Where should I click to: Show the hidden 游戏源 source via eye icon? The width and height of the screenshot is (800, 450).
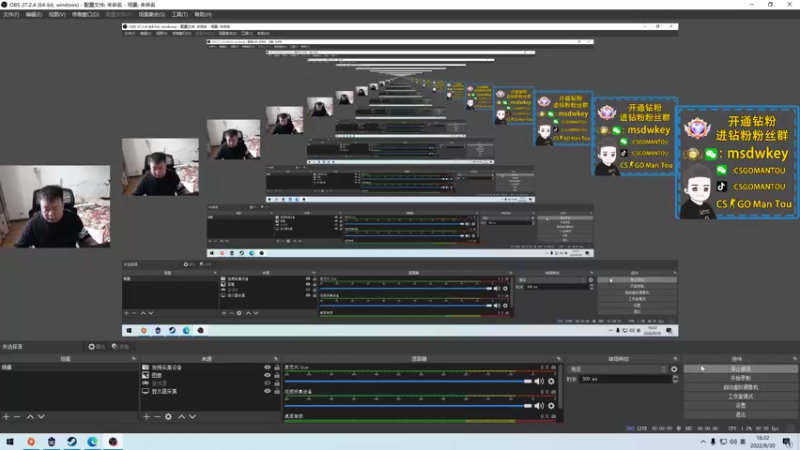tap(267, 383)
